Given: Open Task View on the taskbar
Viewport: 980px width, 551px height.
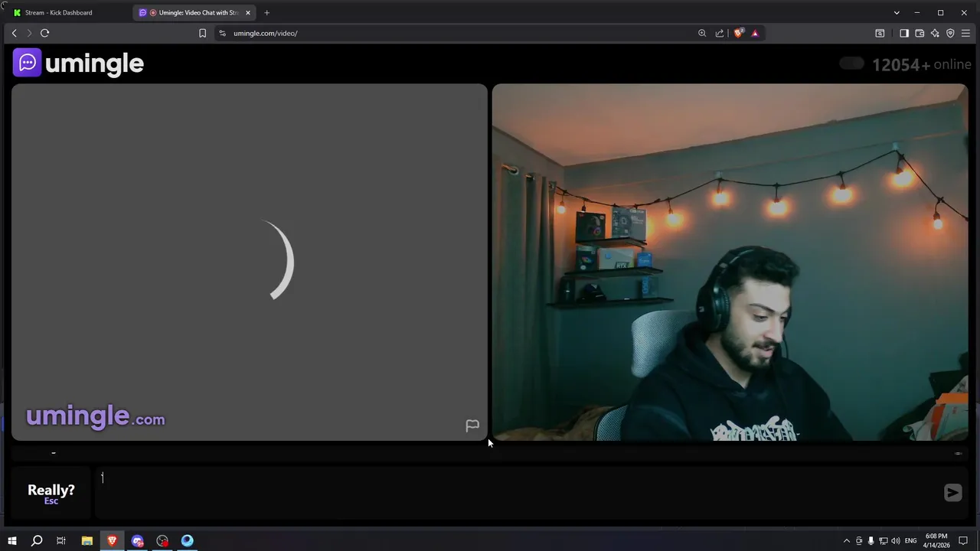Looking at the screenshot, I should (61, 541).
